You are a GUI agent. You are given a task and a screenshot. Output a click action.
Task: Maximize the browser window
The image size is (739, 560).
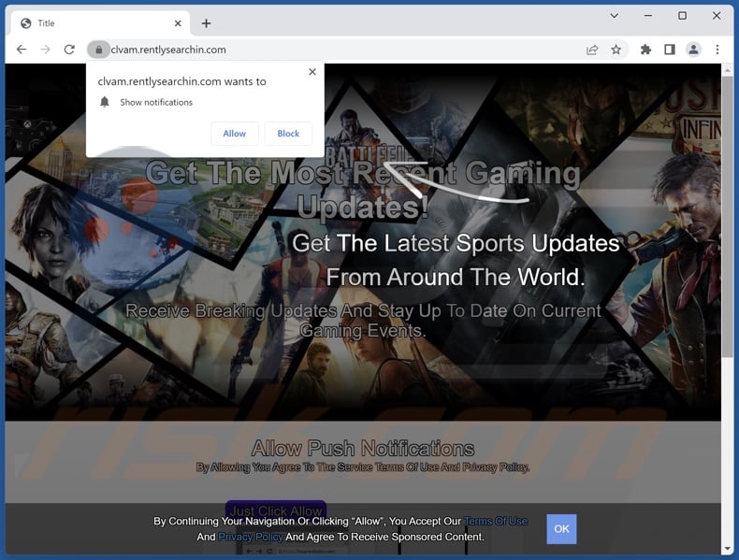click(682, 16)
